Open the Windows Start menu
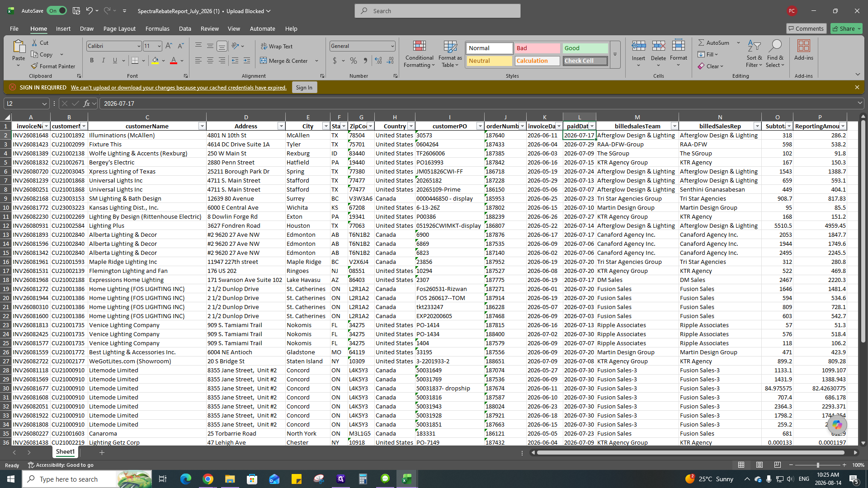 pyautogui.click(x=11, y=479)
